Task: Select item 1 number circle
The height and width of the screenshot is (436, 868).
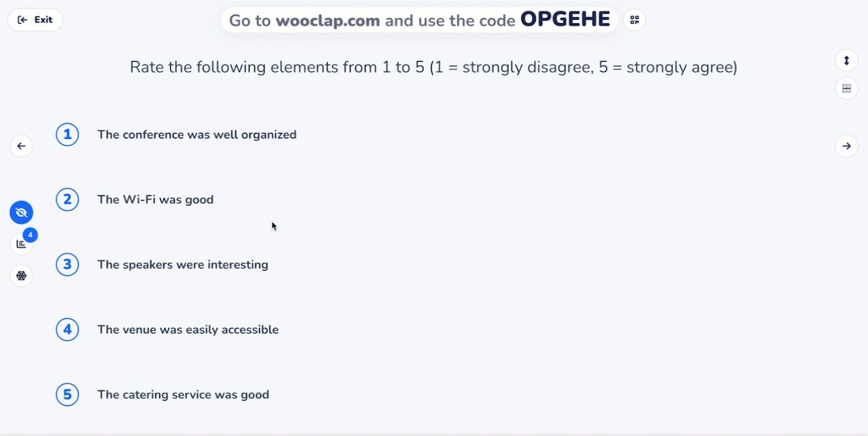Action: (x=67, y=134)
